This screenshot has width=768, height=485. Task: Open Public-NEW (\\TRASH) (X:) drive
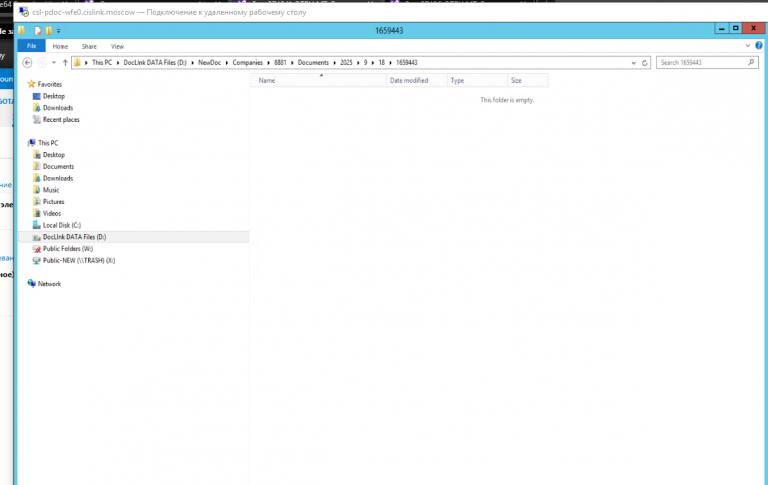click(x=79, y=261)
